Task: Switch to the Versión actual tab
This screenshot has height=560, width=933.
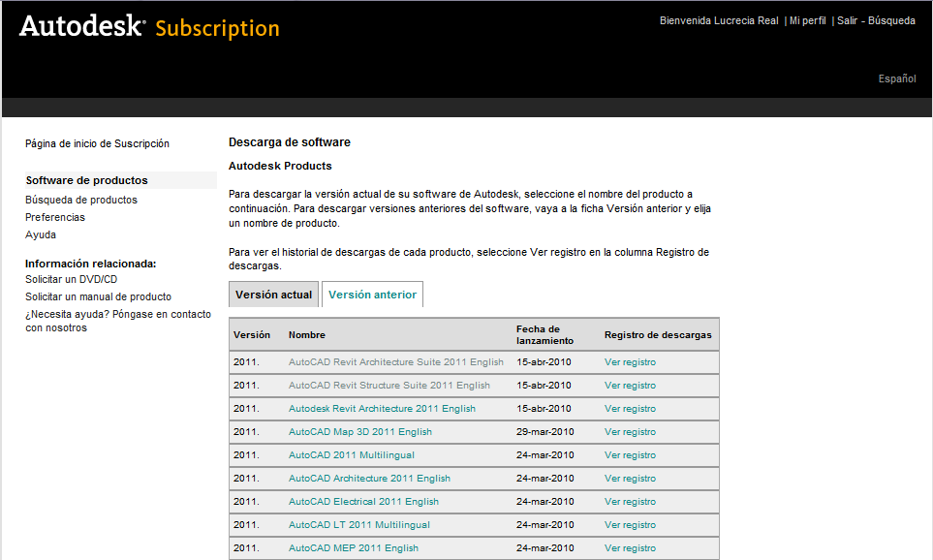Action: pos(274,295)
